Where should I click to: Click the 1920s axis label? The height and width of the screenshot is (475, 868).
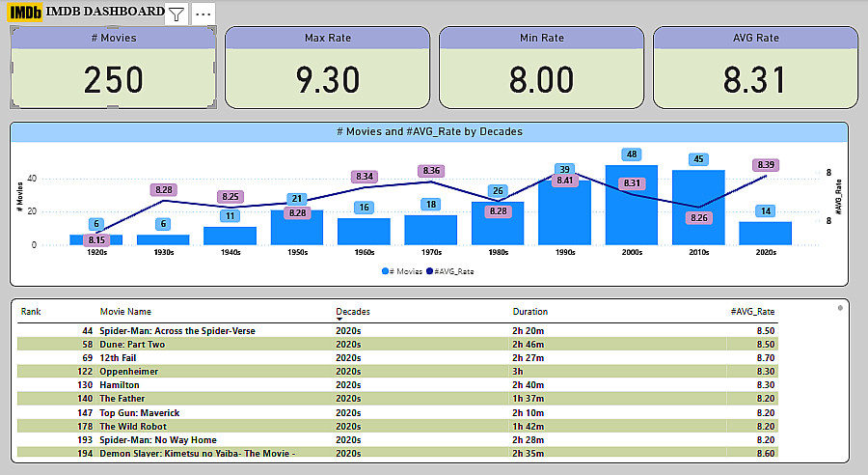coord(96,252)
